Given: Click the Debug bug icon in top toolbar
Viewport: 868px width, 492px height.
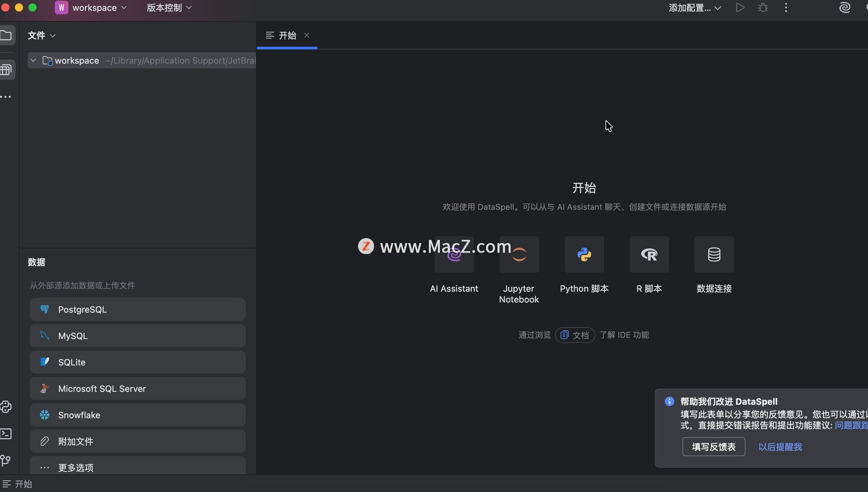Looking at the screenshot, I should 763,8.
